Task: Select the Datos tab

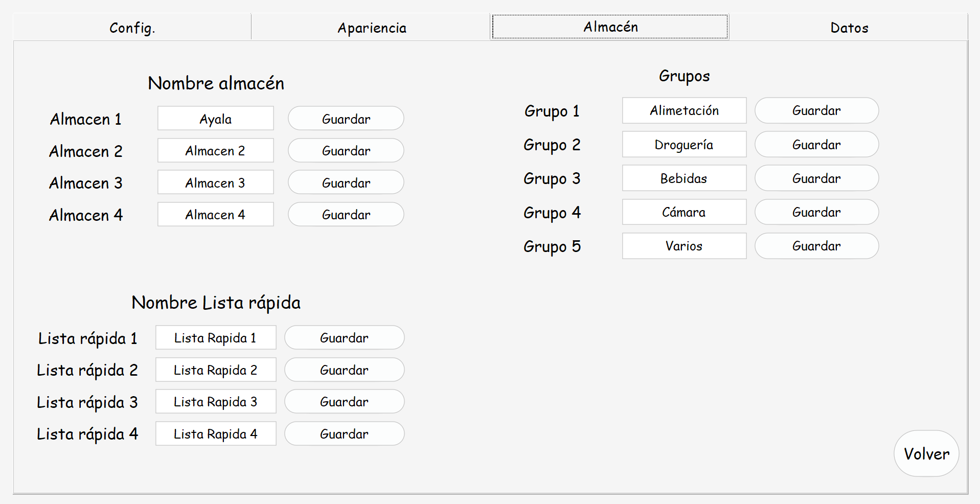Action: pos(849,27)
